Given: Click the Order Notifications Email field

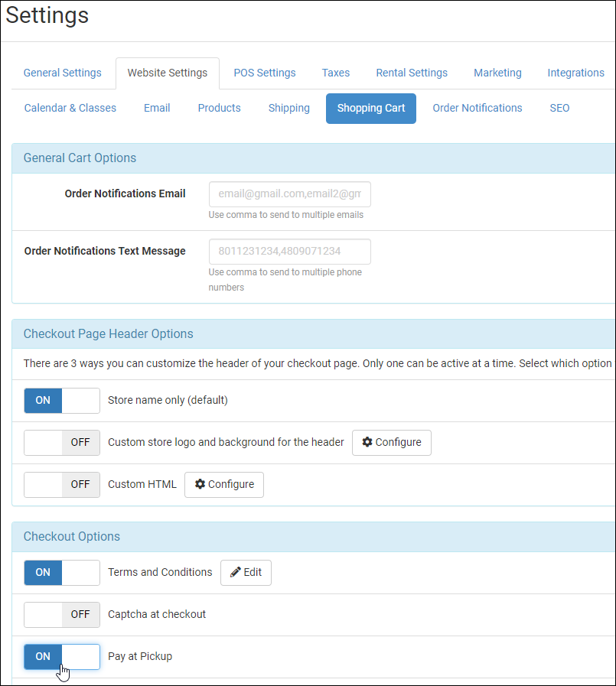Looking at the screenshot, I should [x=289, y=194].
